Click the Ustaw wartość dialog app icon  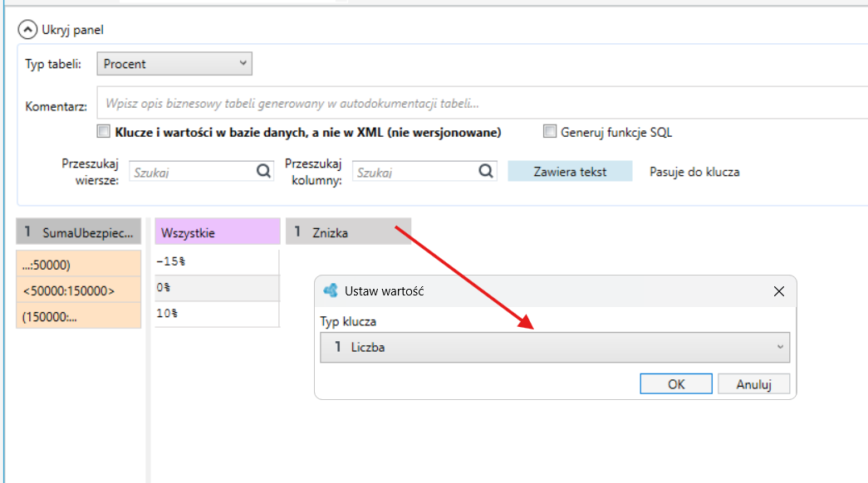pos(331,290)
